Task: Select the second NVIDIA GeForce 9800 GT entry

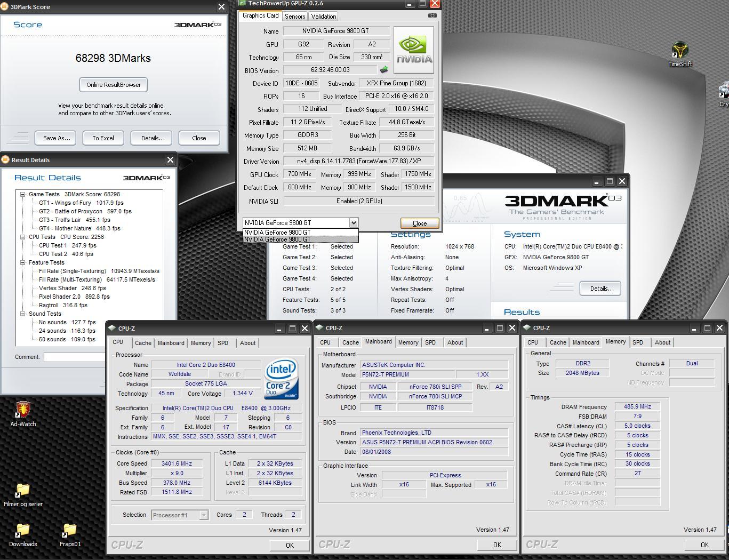Action: (x=301, y=239)
